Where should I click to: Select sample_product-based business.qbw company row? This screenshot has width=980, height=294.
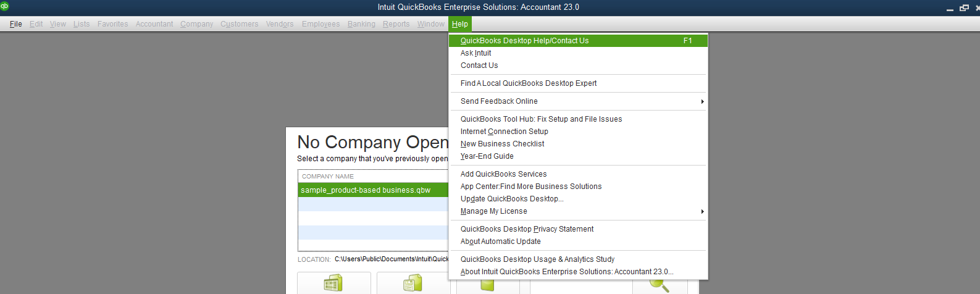coord(374,190)
